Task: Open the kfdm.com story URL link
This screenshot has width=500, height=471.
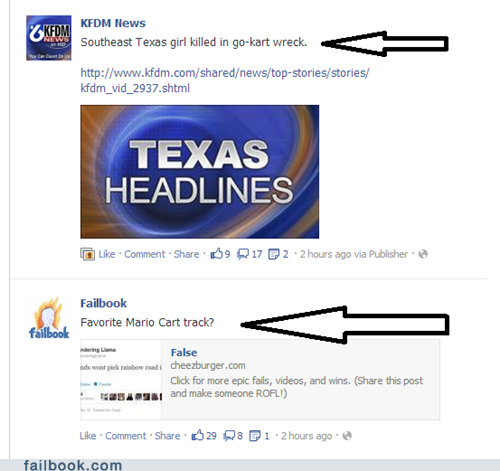Action: (225, 80)
